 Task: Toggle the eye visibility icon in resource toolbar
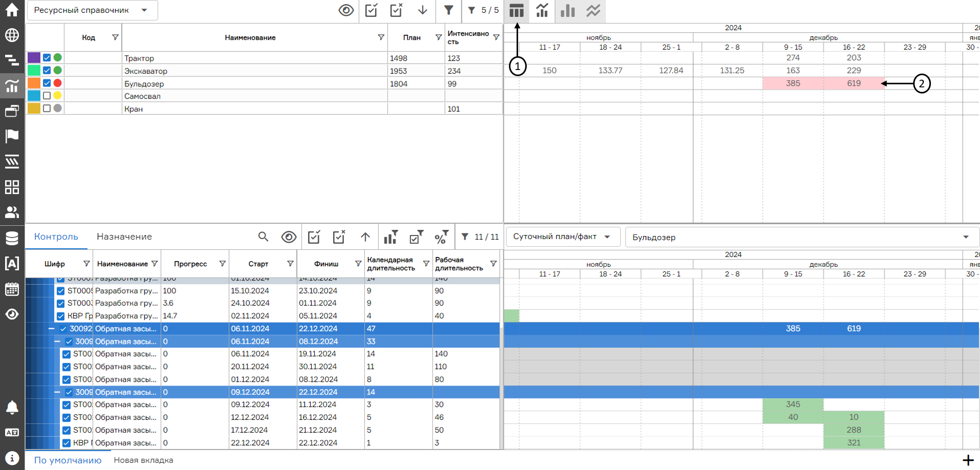(x=346, y=10)
